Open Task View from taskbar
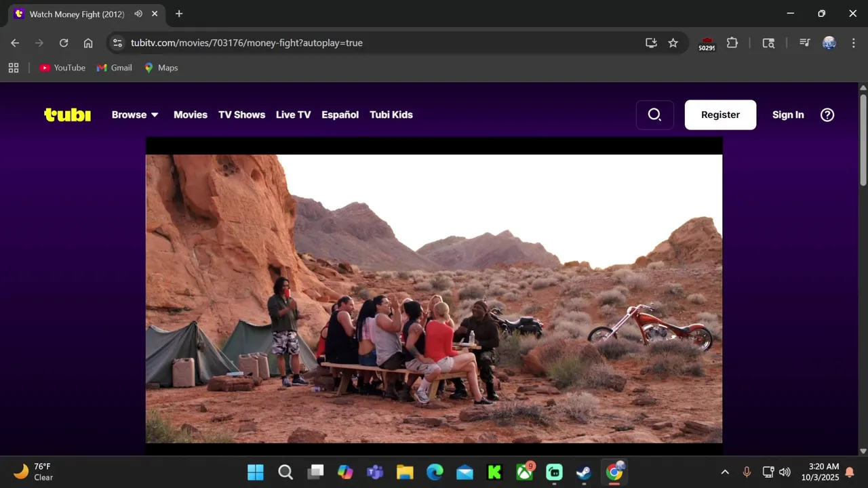The height and width of the screenshot is (488, 868). (315, 472)
